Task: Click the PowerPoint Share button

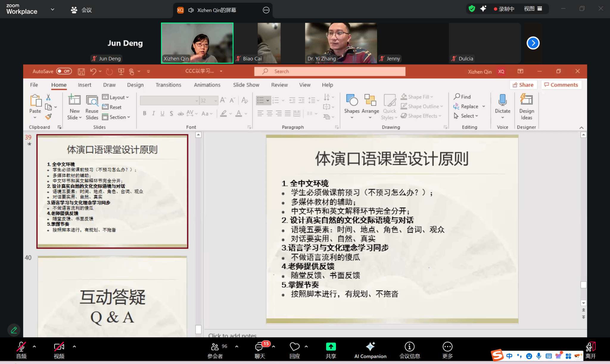Action: pyautogui.click(x=523, y=85)
